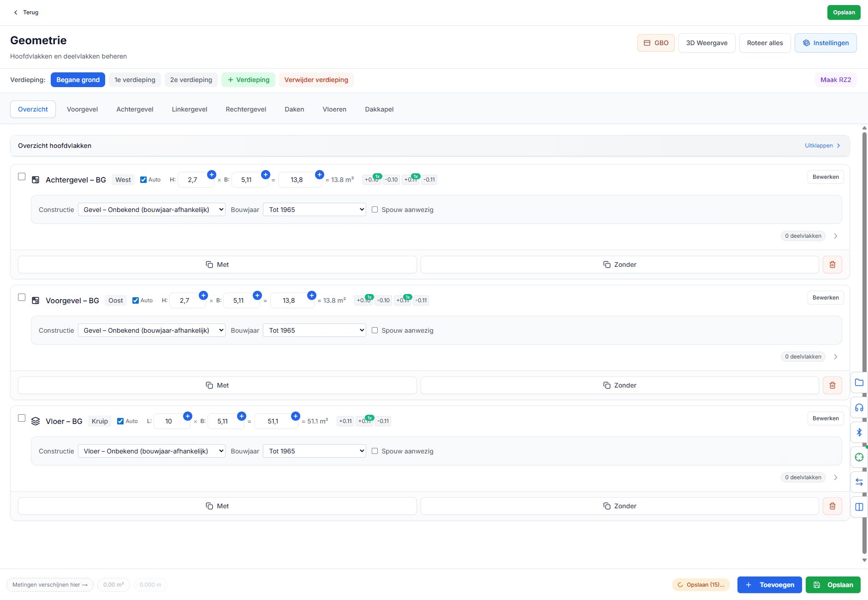Screen dimensions: 868x600
Task: Switch to the Daken tab
Action: pyautogui.click(x=294, y=109)
